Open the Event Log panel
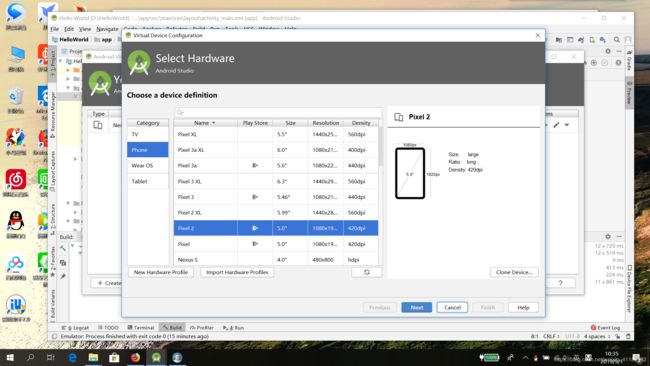Viewport: 650px width, 366px height. pos(606,327)
